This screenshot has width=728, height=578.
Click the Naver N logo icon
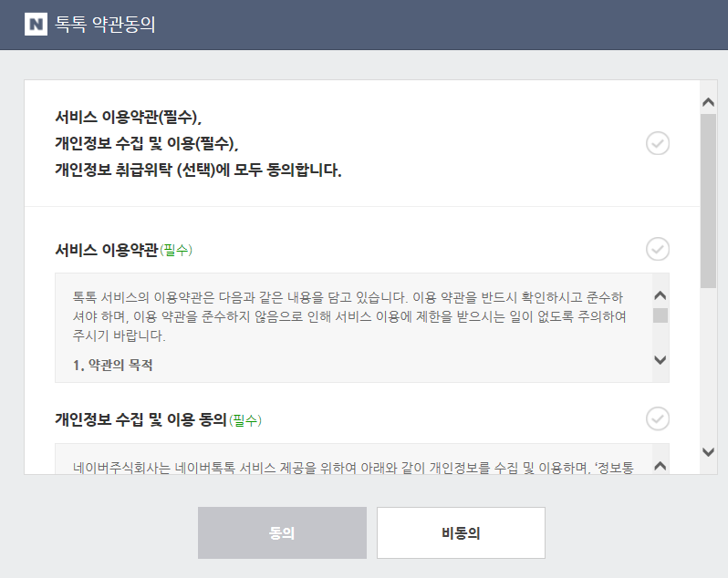[x=36, y=24]
